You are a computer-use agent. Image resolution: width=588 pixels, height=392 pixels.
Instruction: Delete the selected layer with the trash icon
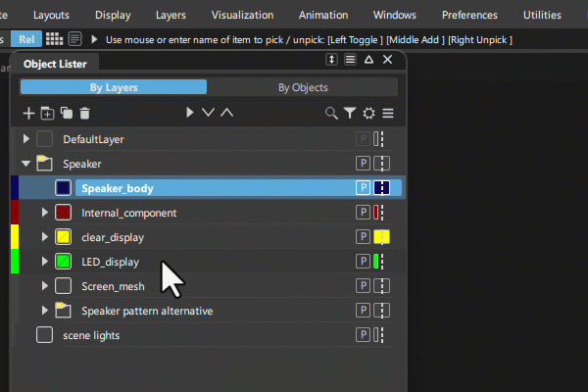click(x=85, y=114)
